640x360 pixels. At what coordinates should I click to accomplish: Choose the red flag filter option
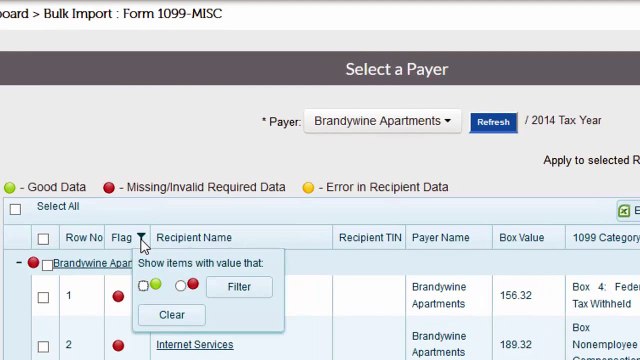point(180,286)
